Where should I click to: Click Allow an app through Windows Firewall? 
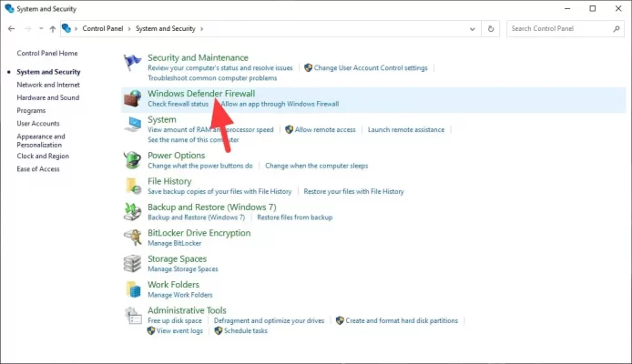click(x=280, y=104)
